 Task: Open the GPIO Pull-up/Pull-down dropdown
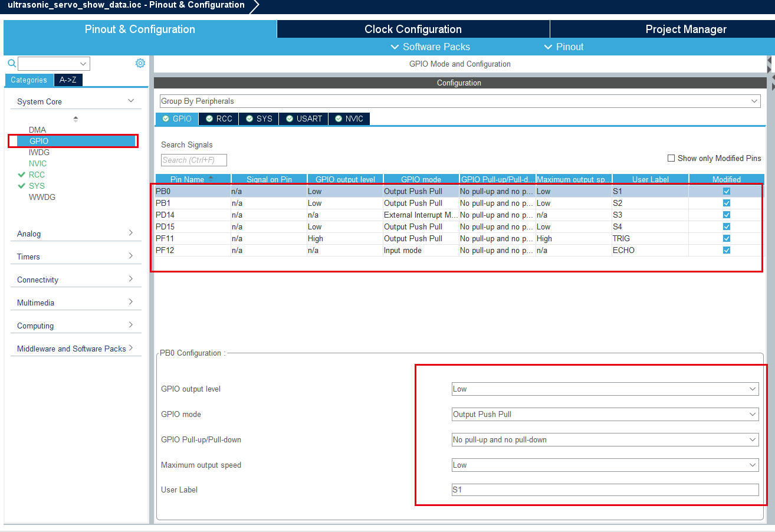click(605, 439)
